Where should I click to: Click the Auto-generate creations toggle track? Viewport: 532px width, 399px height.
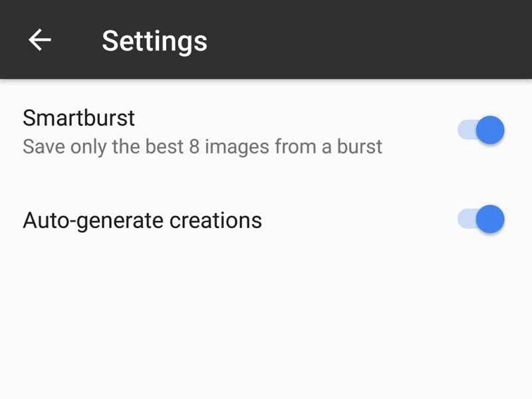tap(465, 219)
